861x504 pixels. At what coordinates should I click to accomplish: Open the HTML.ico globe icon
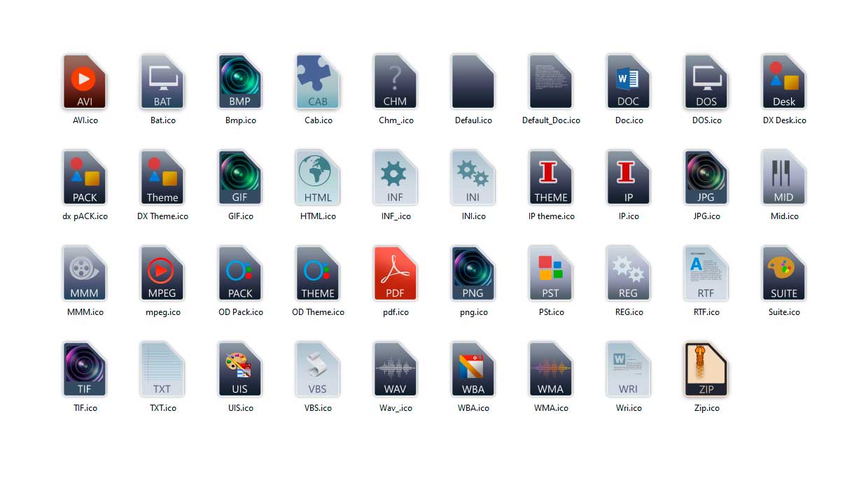(318, 178)
